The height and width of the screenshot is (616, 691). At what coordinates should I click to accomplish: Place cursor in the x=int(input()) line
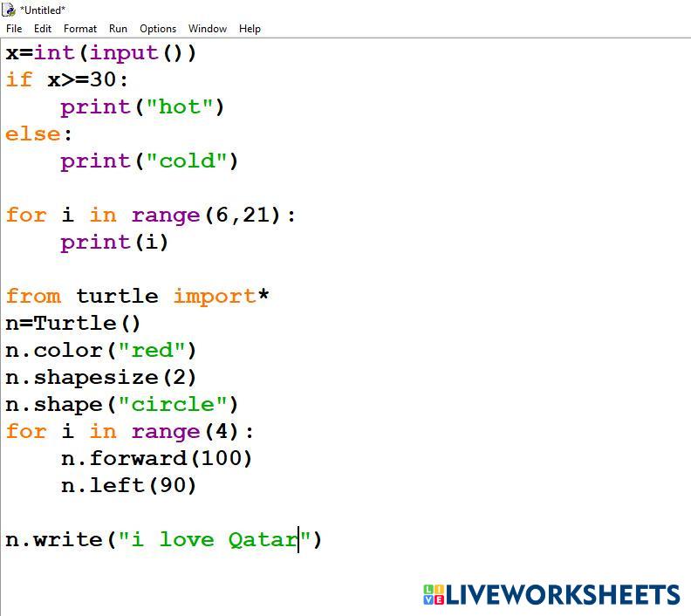(x=101, y=53)
